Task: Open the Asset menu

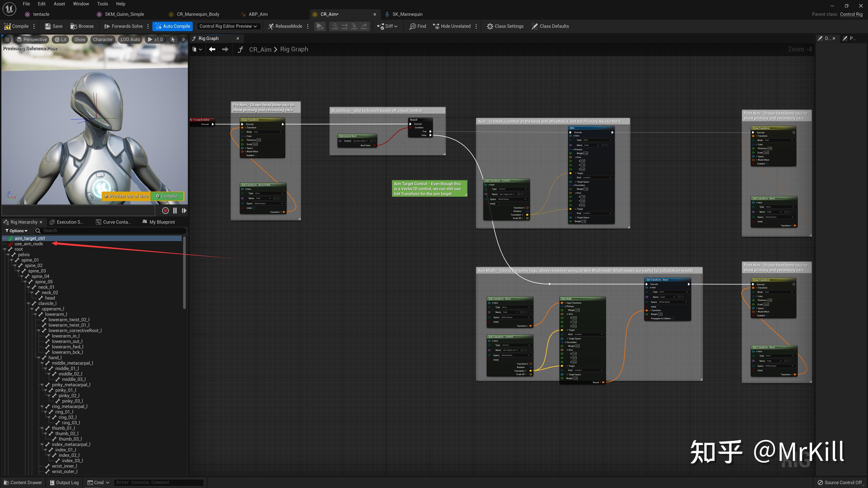Action: (x=59, y=4)
